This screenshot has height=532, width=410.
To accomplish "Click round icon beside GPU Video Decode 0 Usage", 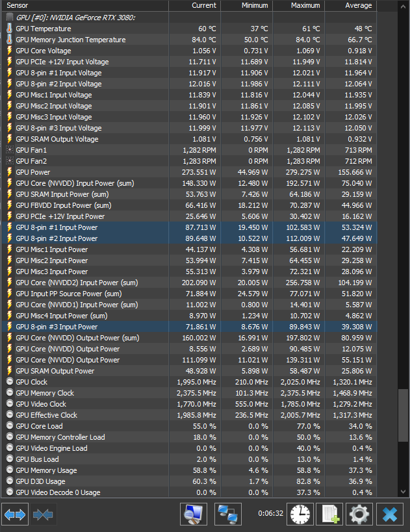I will [x=10, y=492].
